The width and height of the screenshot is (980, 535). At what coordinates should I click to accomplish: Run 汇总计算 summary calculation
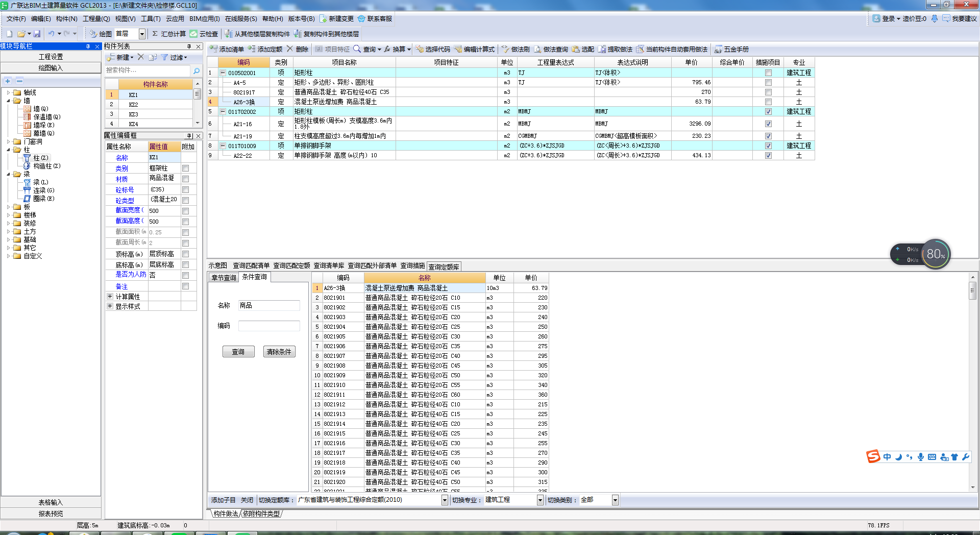tap(169, 34)
